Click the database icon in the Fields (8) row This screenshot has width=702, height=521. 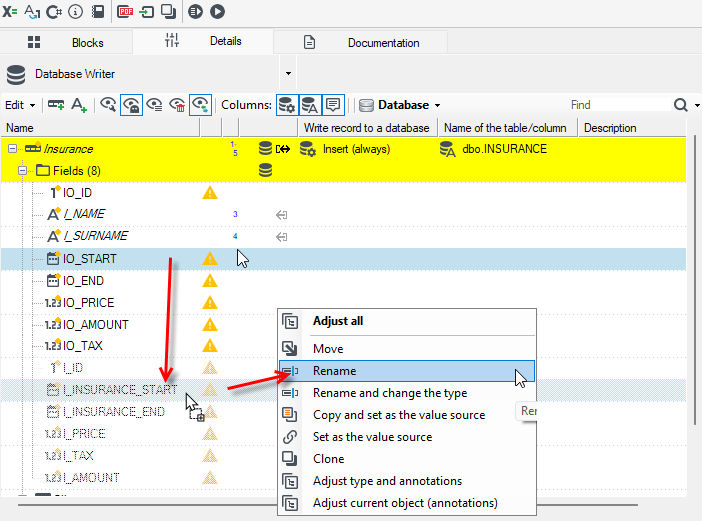click(x=265, y=170)
